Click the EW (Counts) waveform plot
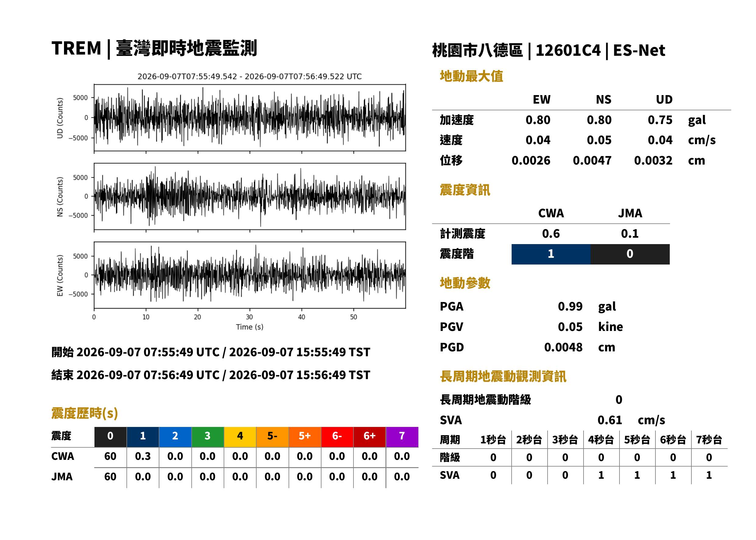This screenshot has height=540, width=756. [x=250, y=275]
